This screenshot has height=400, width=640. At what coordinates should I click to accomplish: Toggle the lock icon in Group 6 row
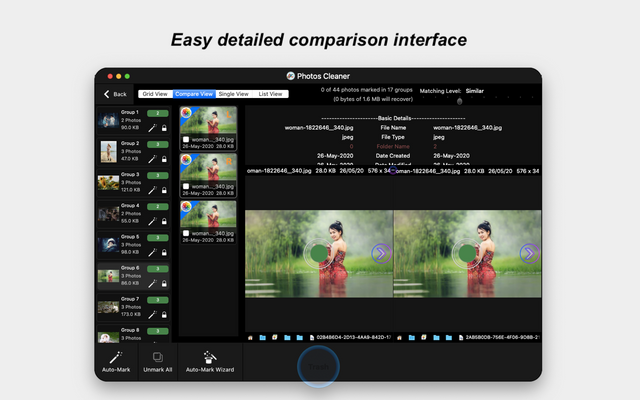tap(164, 284)
